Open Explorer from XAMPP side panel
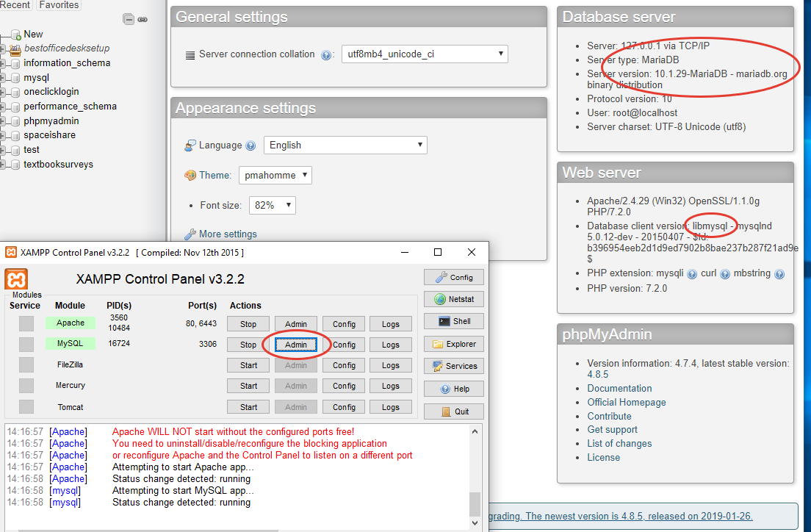This screenshot has height=532, width=811. pos(454,344)
